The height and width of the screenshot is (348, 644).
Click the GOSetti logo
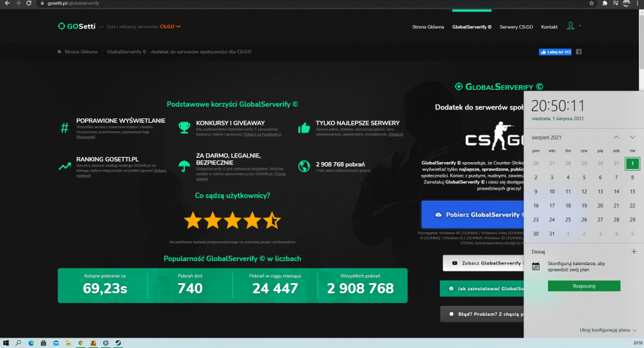[x=77, y=26]
